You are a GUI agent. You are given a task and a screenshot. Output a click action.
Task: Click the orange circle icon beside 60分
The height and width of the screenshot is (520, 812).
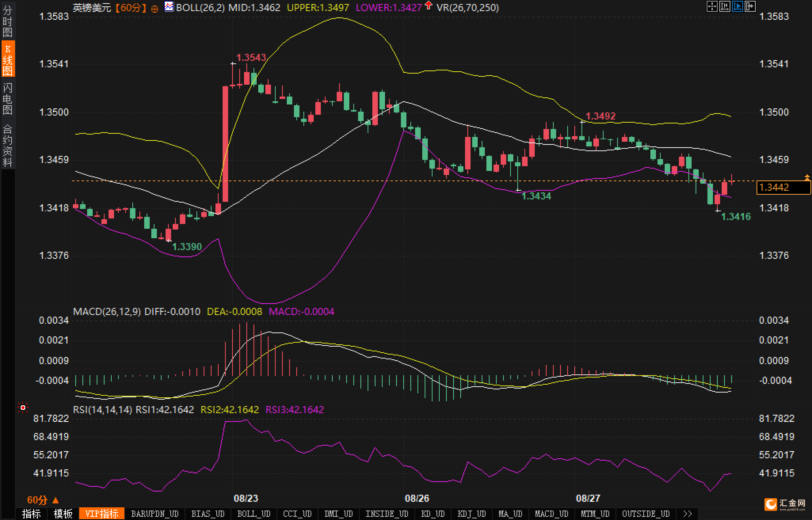point(155,9)
